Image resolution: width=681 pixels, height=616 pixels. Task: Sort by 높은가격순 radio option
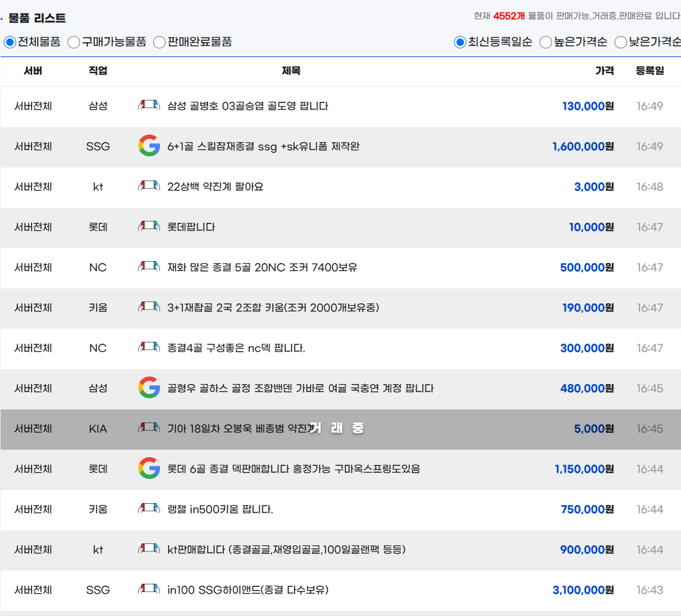(546, 42)
